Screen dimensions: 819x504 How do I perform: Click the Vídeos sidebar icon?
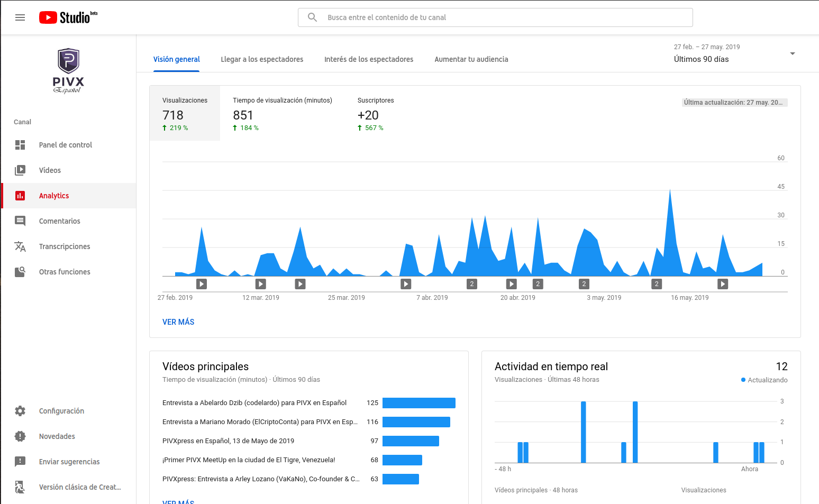coord(20,170)
